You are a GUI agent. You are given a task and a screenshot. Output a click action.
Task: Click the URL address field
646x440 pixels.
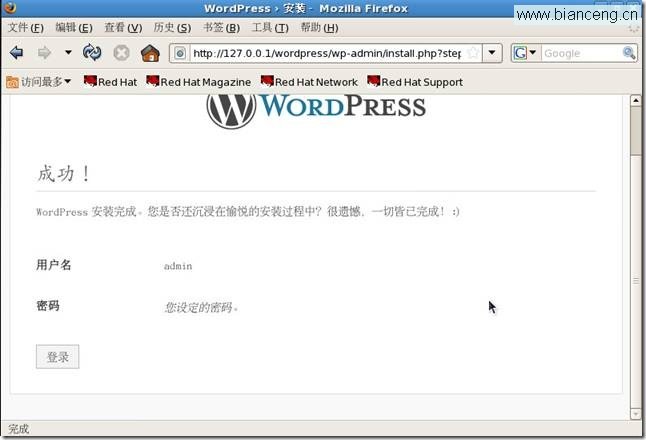328,53
